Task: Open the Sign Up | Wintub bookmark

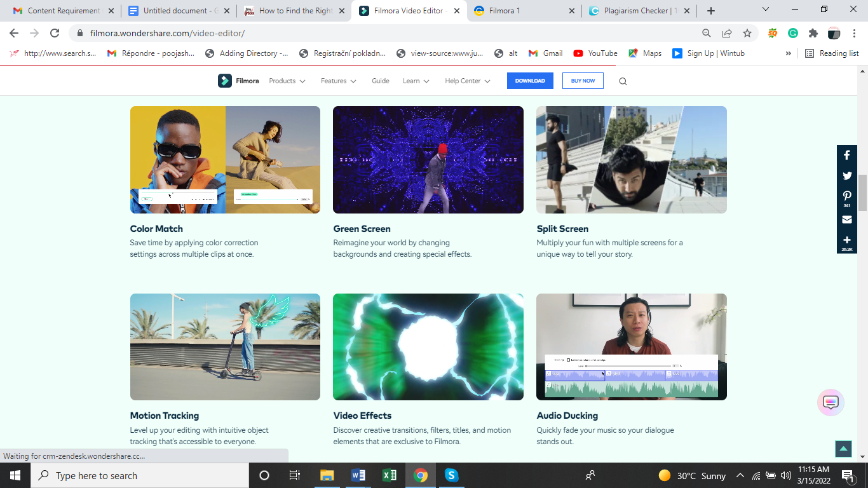Action: click(709, 53)
